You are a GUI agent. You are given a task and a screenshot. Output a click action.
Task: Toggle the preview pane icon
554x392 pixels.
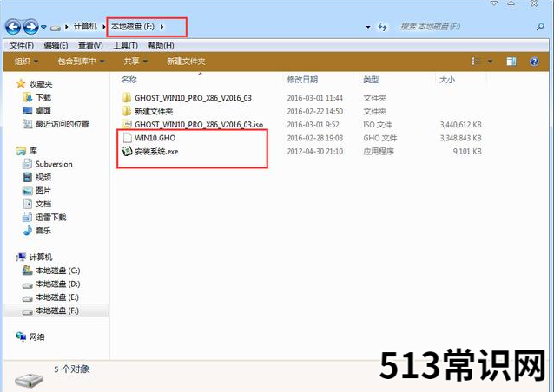pyautogui.click(x=511, y=62)
